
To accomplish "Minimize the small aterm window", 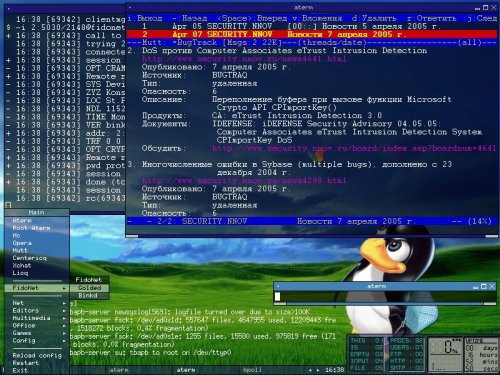I will (476, 287).
